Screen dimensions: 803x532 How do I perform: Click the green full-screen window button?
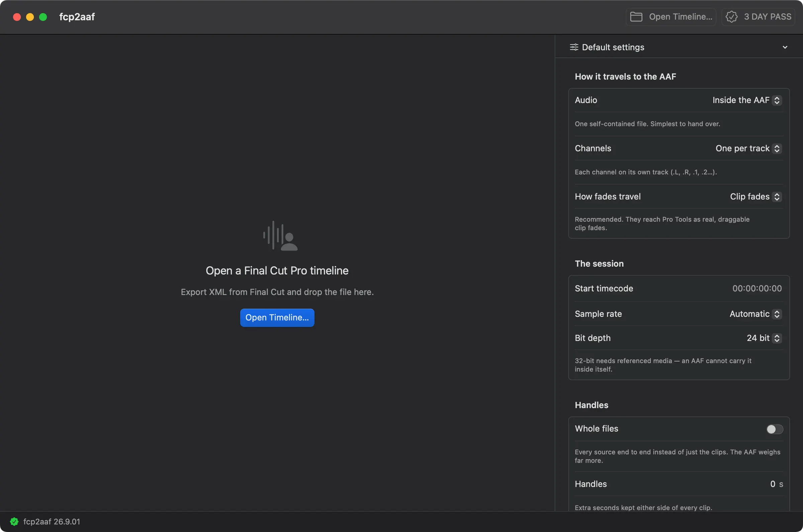(43, 17)
